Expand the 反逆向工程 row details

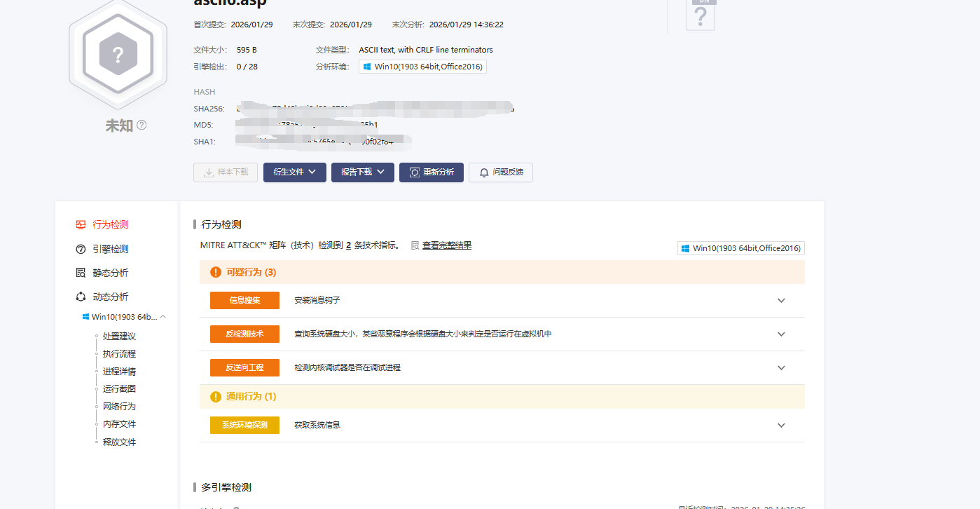(781, 368)
